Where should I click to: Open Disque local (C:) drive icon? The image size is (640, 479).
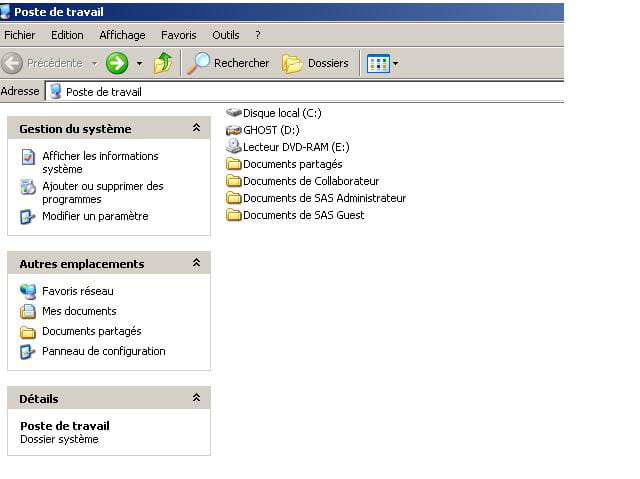pos(234,112)
